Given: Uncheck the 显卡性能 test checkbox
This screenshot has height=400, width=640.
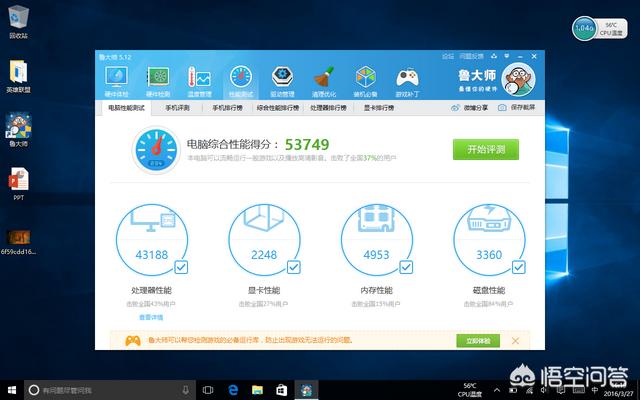Looking at the screenshot, I should 294,267.
